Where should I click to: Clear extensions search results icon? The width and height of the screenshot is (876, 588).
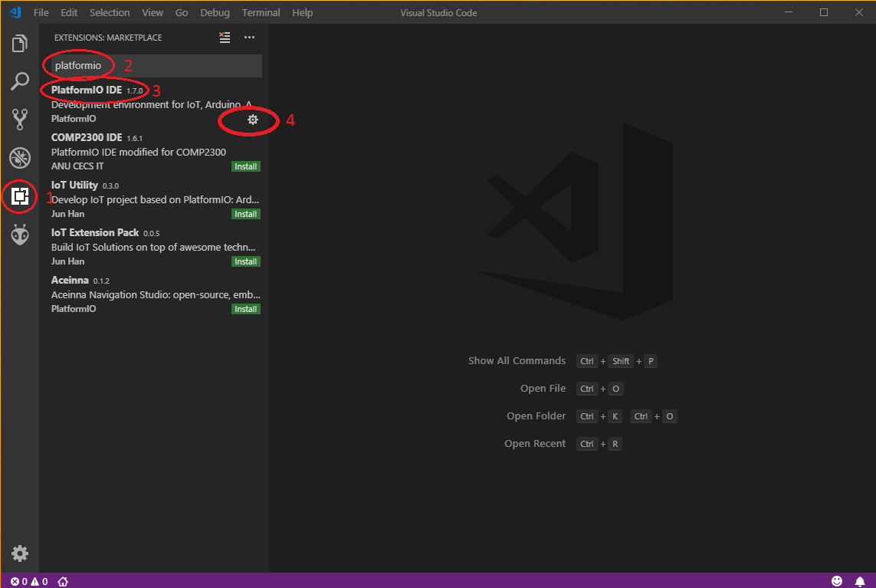click(x=225, y=38)
